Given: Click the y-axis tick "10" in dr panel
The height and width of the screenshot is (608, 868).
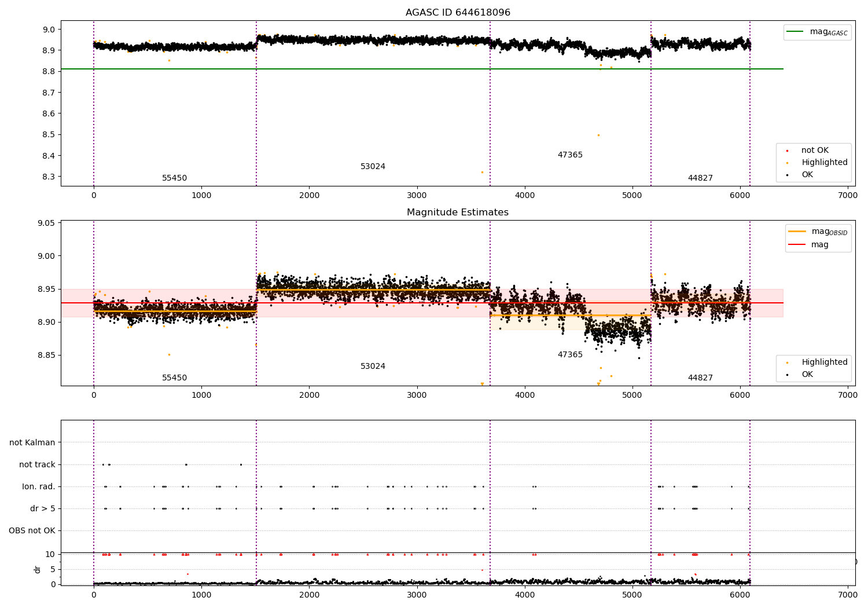Looking at the screenshot, I should pyautogui.click(x=50, y=554).
